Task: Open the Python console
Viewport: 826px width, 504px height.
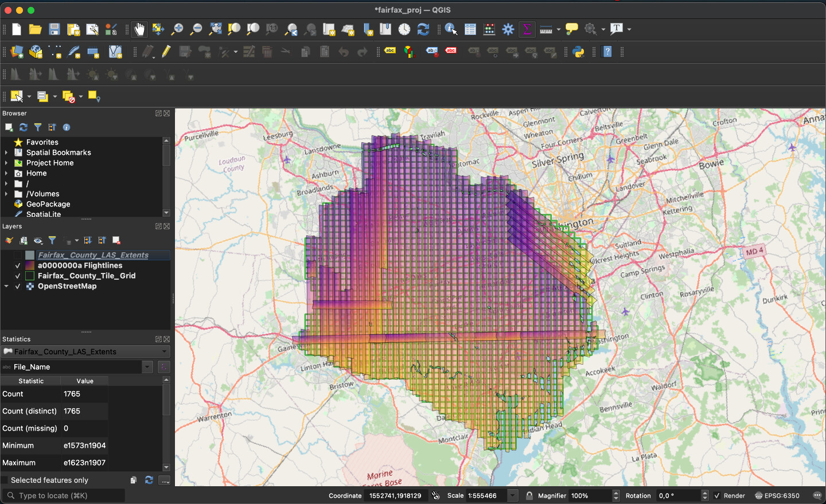Action: point(578,52)
